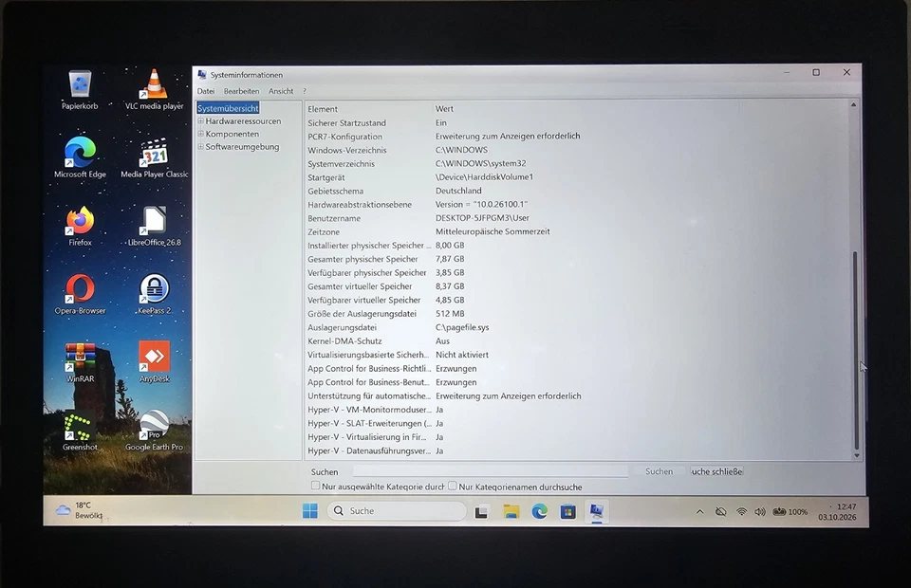Open LibreOffice 26.8 desktop shortcut
This screenshot has width=911, height=588.
(154, 226)
